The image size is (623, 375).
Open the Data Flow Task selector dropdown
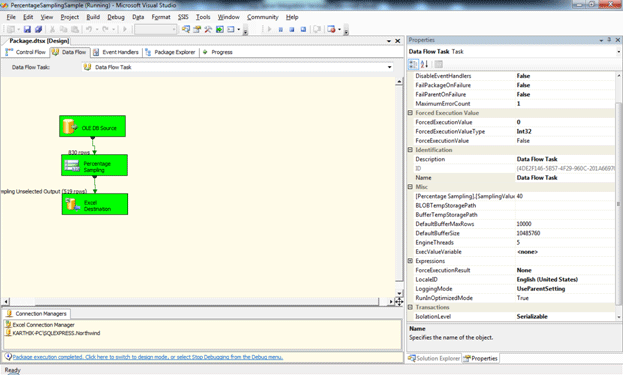389,67
